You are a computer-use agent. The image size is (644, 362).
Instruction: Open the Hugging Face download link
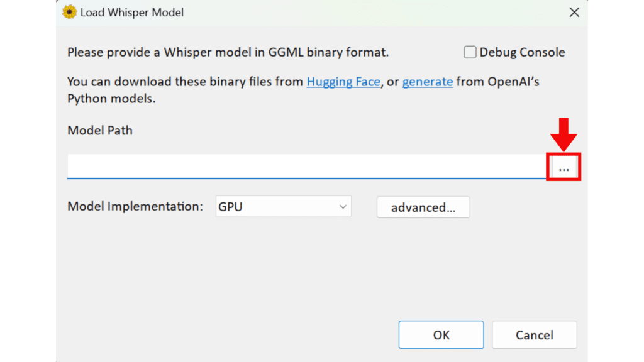click(x=343, y=82)
